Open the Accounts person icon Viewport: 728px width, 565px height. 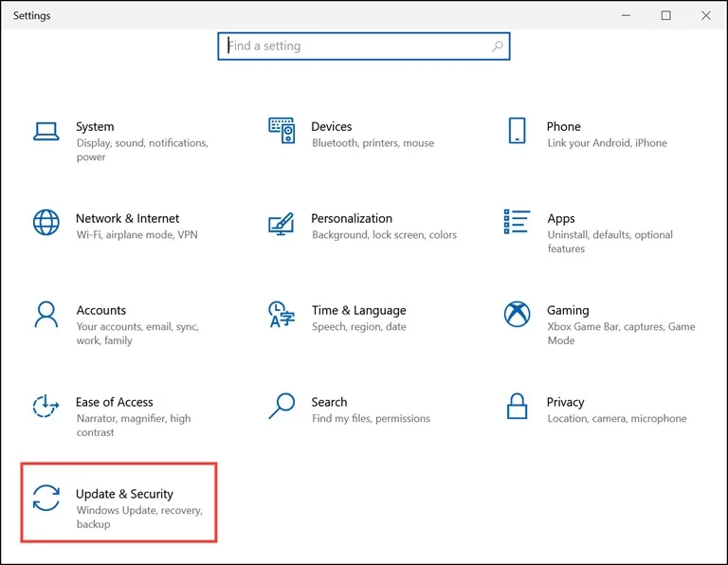(x=45, y=315)
